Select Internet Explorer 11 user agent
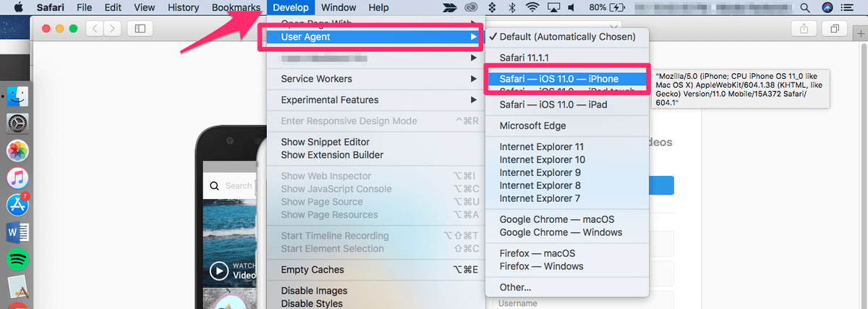Screen dimensions: 868x309 567,147
